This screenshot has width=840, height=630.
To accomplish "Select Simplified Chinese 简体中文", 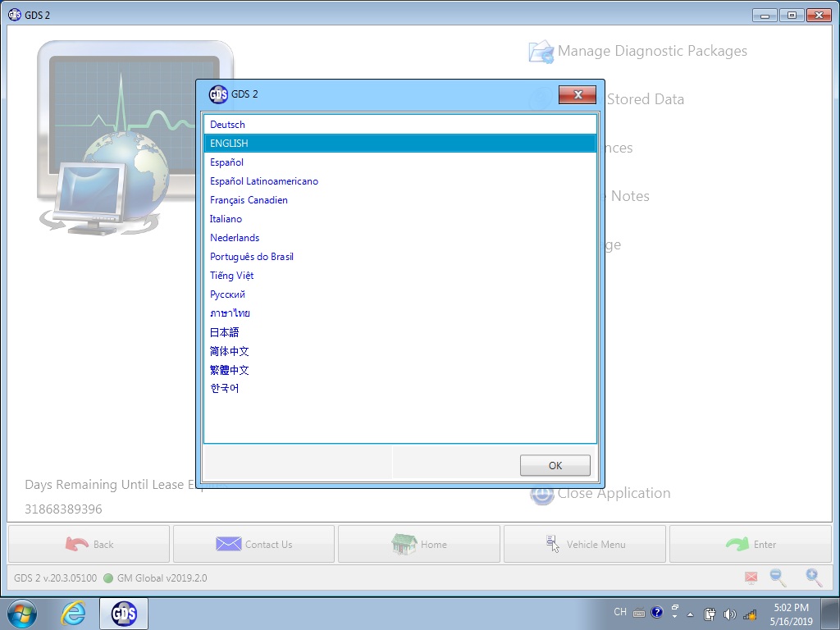I will tap(400, 351).
